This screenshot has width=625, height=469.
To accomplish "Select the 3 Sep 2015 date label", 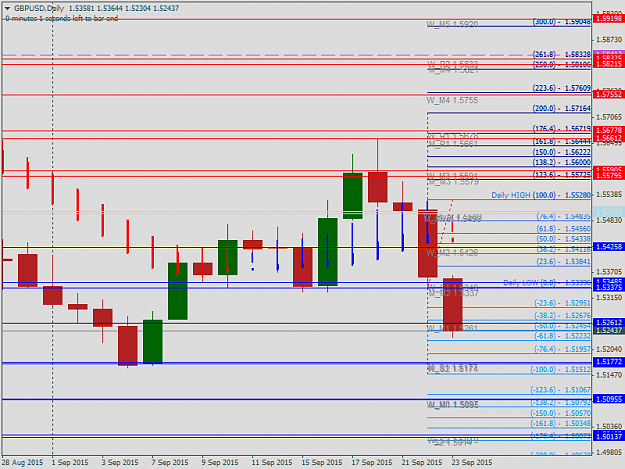I will [x=120, y=463].
